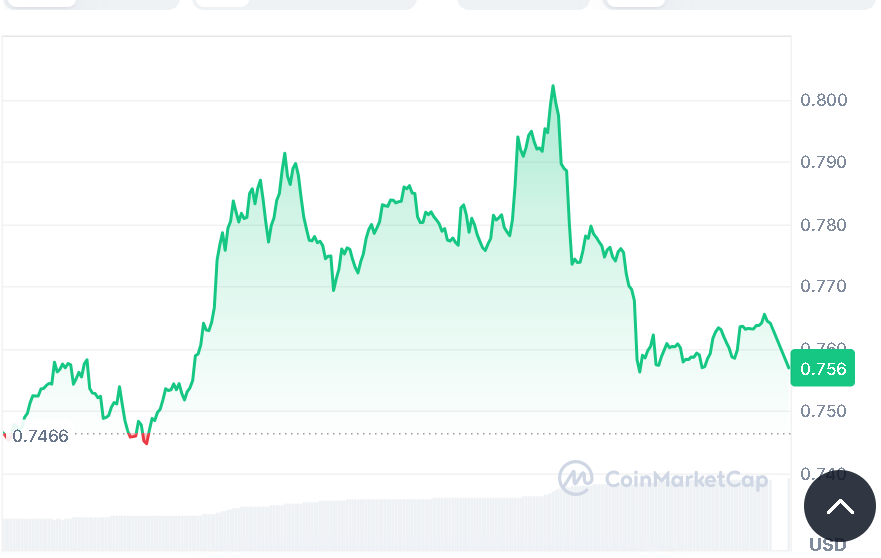This screenshot has height=558, width=881.
Task: Click the price peak near 0.790 on the left
Action: (285, 155)
